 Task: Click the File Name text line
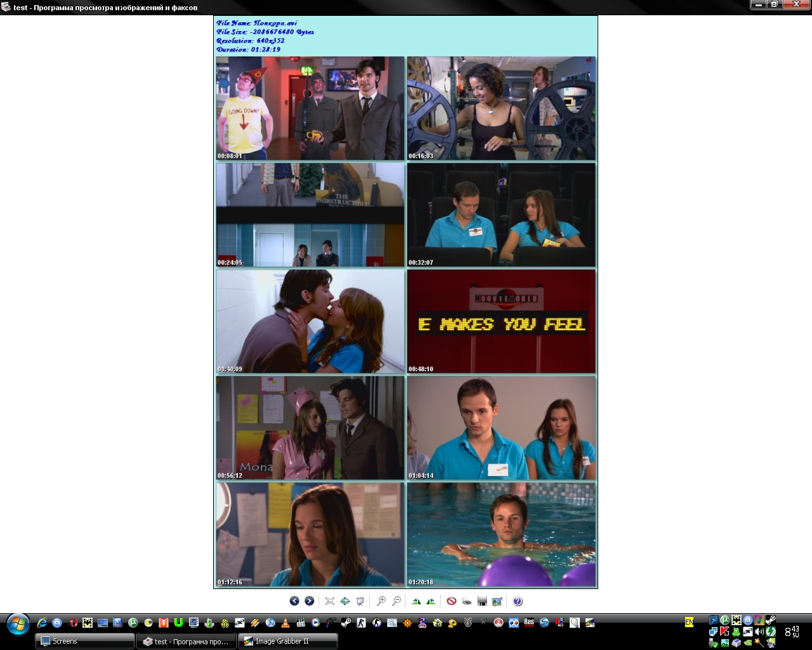pos(257,23)
